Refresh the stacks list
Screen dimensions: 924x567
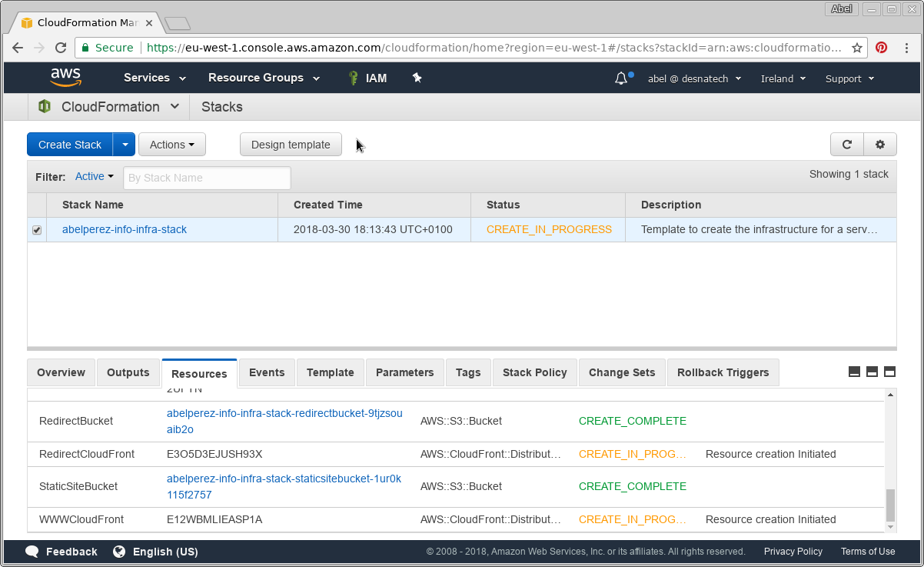point(847,144)
